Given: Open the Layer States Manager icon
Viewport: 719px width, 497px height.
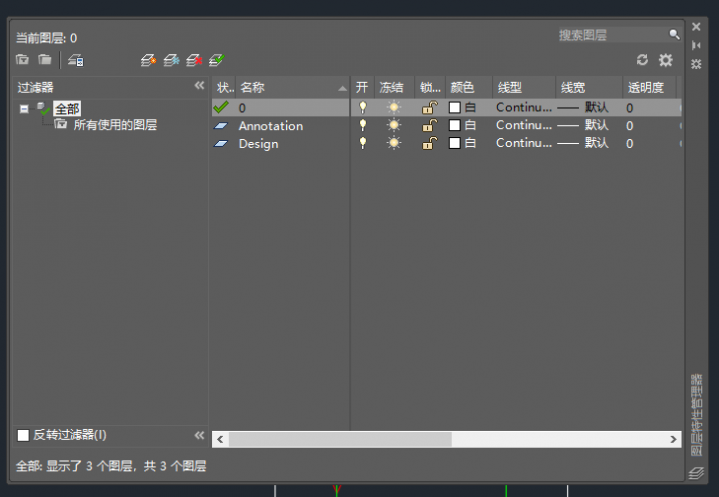Looking at the screenshot, I should pyautogui.click(x=76, y=60).
